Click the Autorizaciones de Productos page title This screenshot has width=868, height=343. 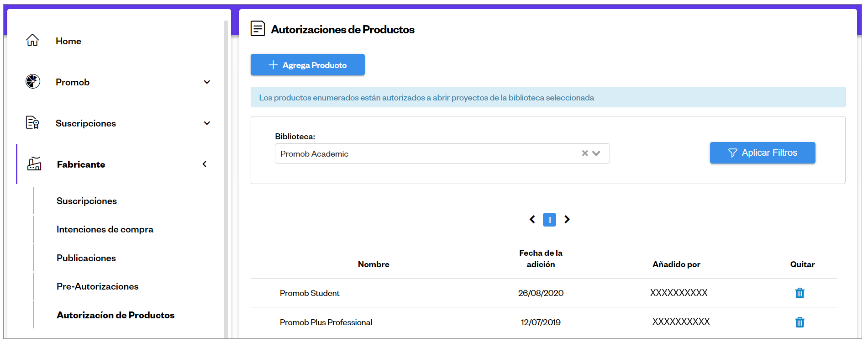click(x=342, y=30)
